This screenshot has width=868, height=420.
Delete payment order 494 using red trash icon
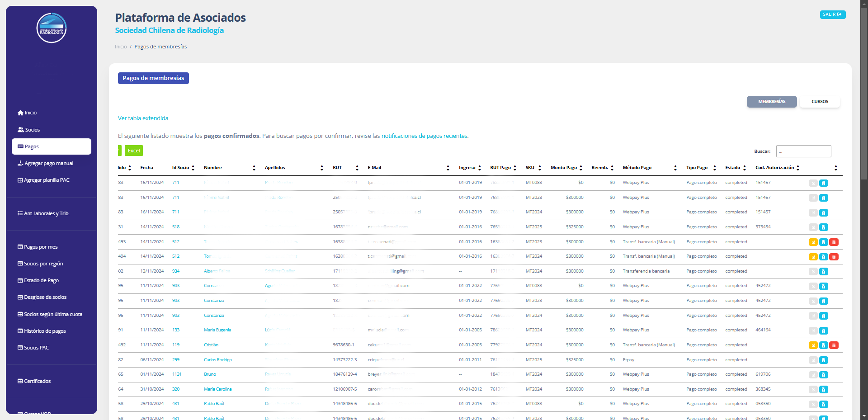834,257
